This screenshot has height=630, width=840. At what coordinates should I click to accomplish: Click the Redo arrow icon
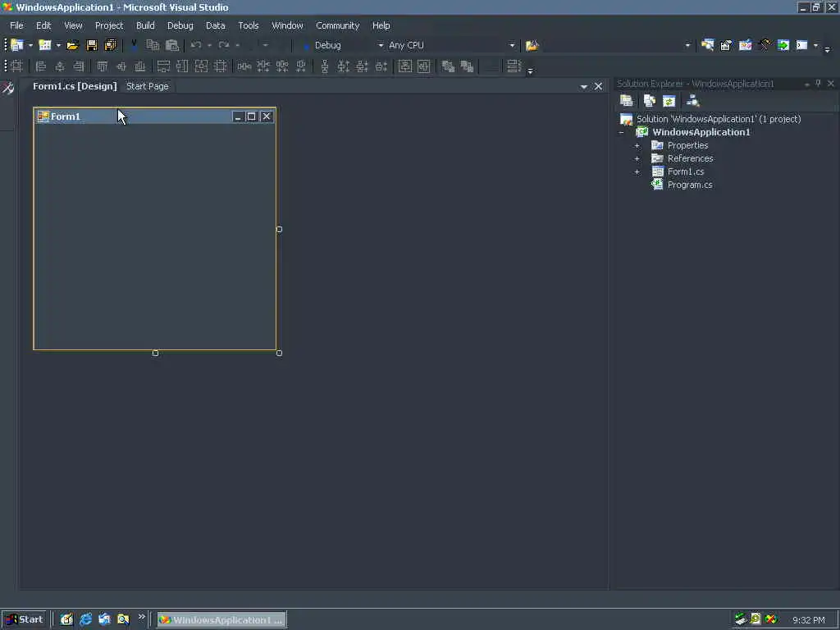pos(224,46)
